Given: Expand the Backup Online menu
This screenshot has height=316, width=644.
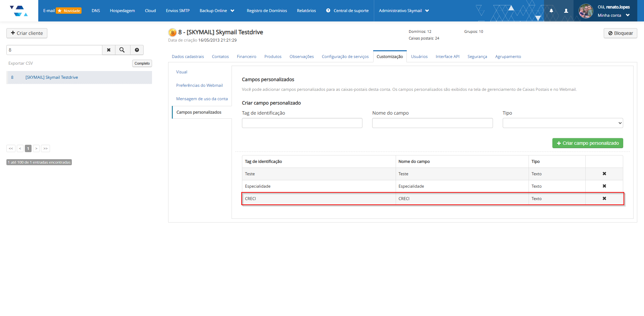Looking at the screenshot, I should (x=217, y=11).
